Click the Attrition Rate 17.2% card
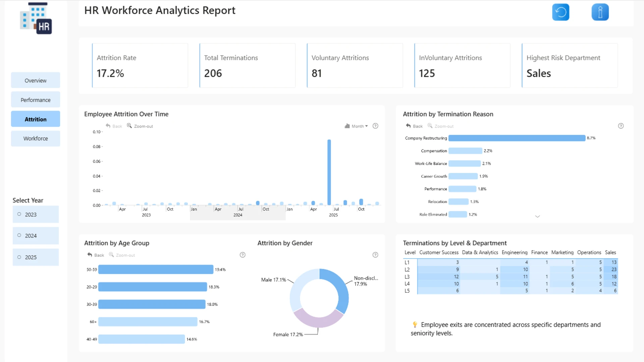Image resolution: width=644 pixels, height=362 pixels. (x=140, y=65)
